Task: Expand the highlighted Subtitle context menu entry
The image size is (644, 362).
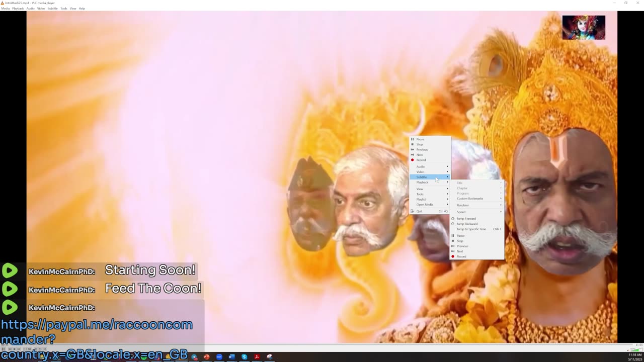Action: point(430,177)
